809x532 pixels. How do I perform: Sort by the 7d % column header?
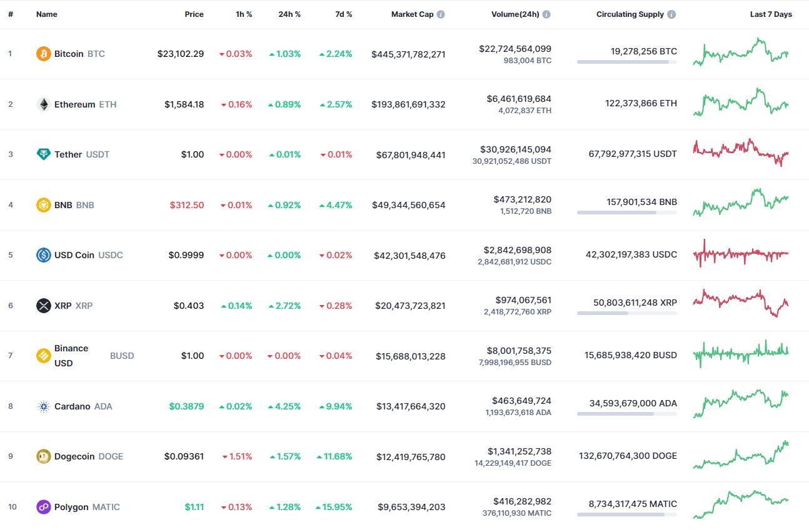click(x=343, y=14)
